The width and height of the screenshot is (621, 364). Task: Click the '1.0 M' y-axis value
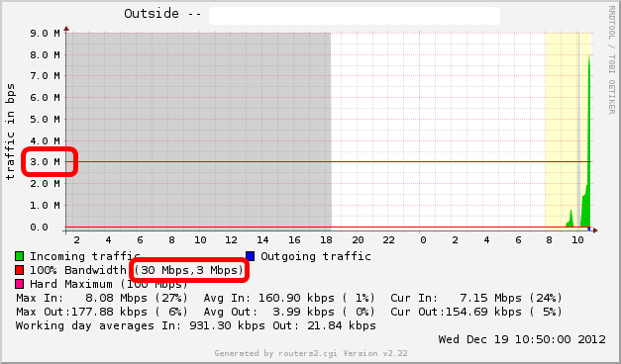[x=45, y=206]
